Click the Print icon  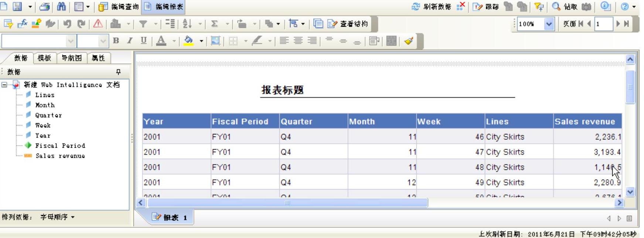pyautogui.click(x=45, y=6)
